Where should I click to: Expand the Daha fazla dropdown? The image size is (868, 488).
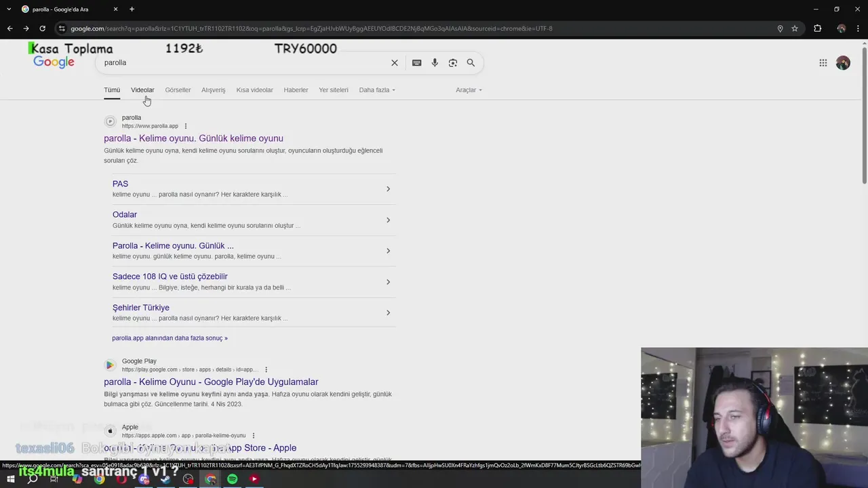377,90
